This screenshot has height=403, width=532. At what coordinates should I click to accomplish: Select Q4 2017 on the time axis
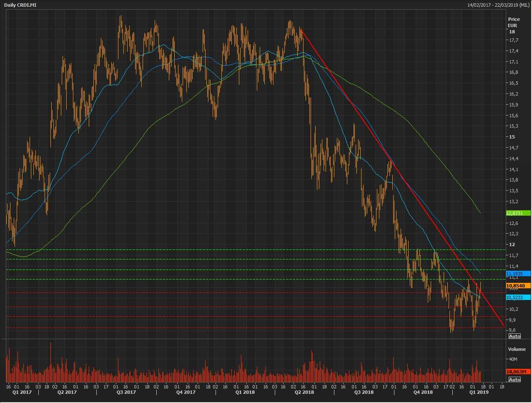click(x=186, y=392)
